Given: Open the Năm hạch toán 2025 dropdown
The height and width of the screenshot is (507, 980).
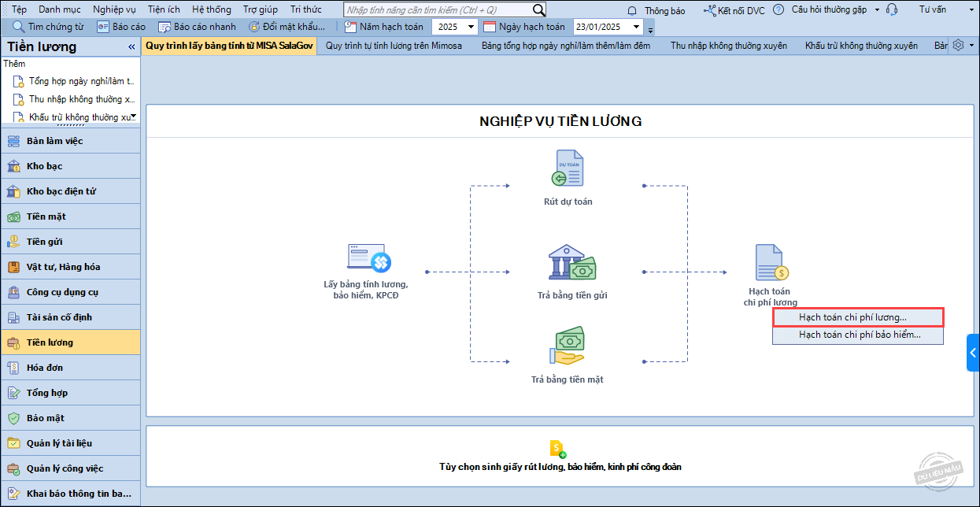Looking at the screenshot, I should (x=471, y=27).
